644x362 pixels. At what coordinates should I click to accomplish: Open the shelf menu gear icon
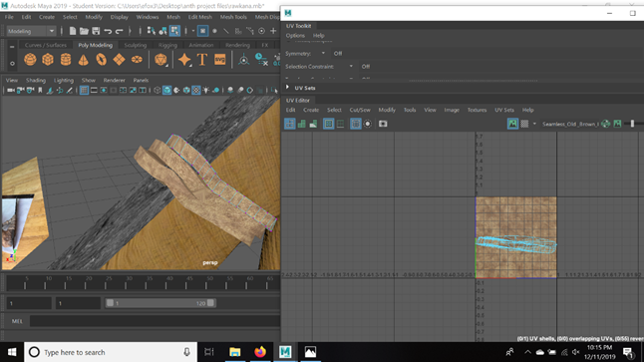(12, 63)
